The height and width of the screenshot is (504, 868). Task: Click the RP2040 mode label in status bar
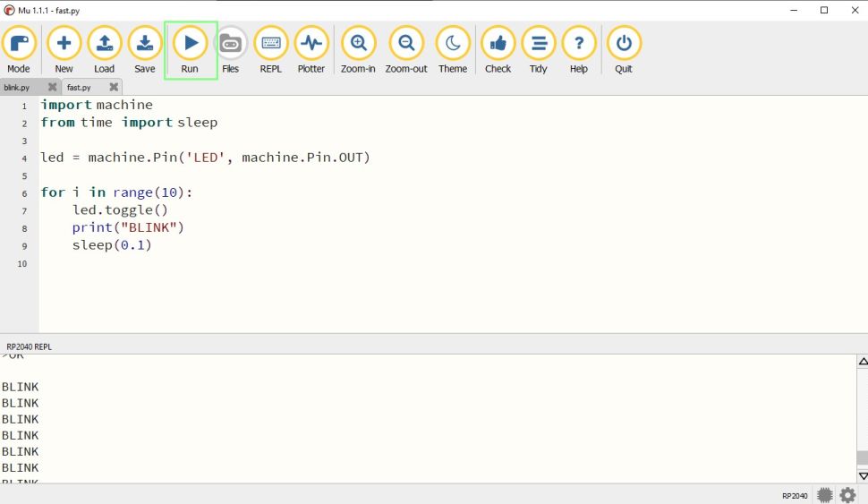pyautogui.click(x=795, y=496)
